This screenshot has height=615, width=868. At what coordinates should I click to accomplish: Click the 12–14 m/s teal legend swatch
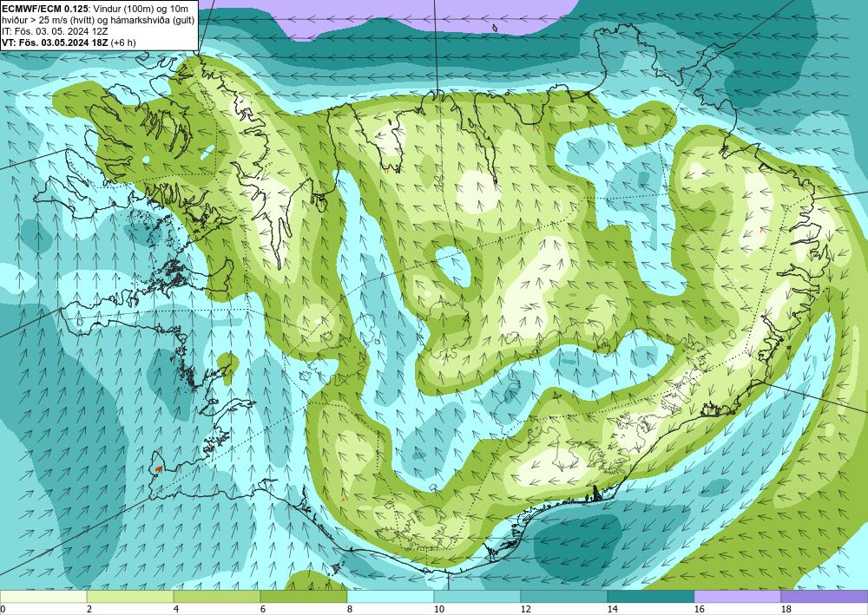point(563,597)
